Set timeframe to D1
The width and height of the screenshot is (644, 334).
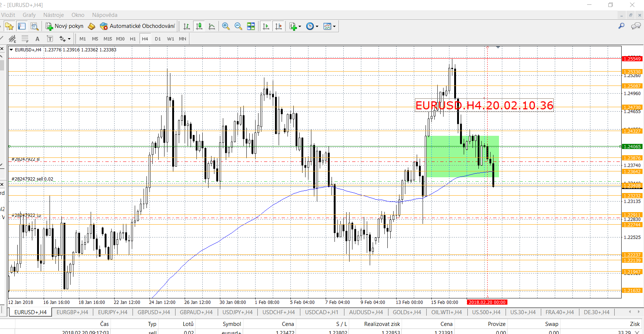[x=158, y=39]
